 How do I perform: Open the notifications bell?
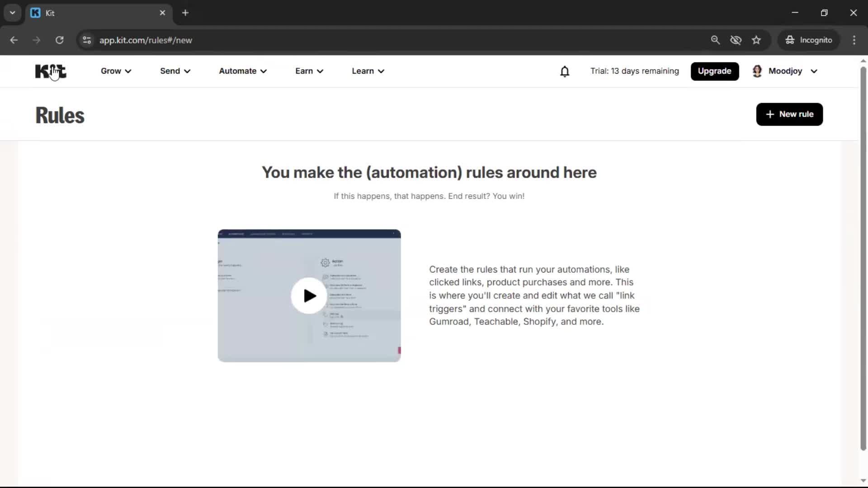pos(565,71)
